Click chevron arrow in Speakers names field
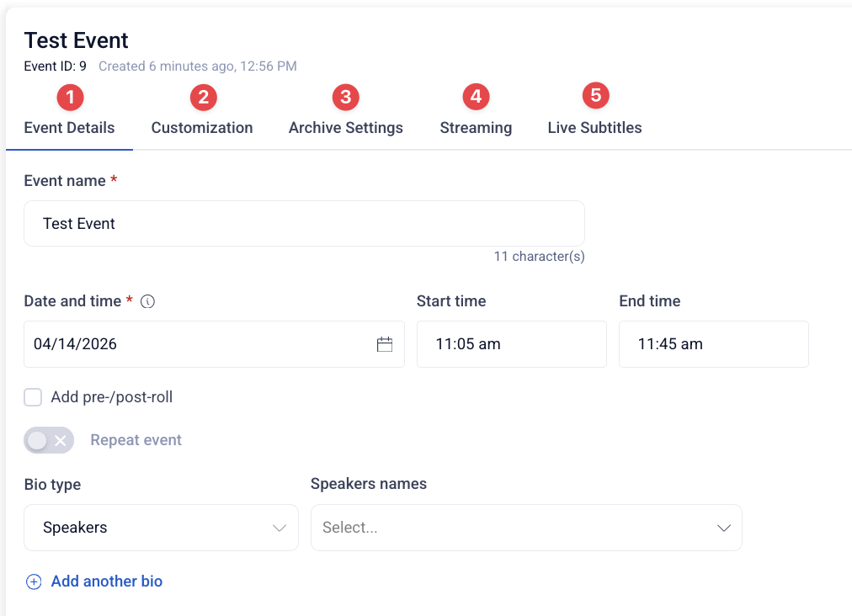The height and width of the screenshot is (616, 852). [x=724, y=528]
